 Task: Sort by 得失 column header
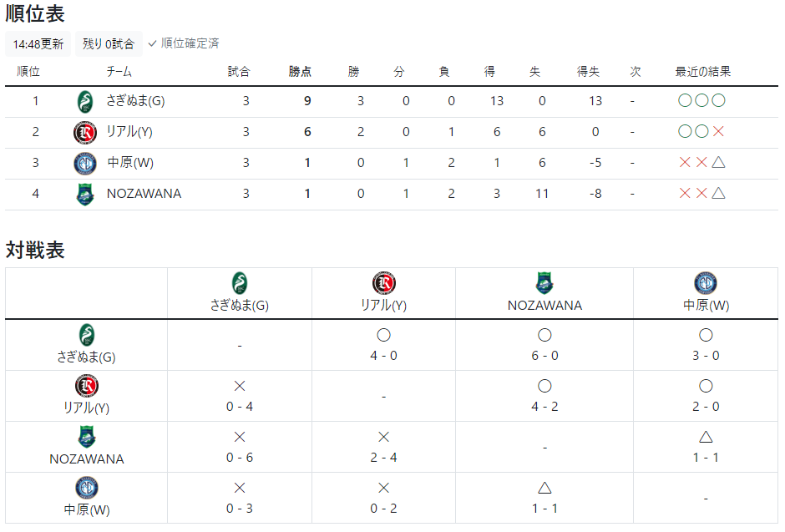click(588, 72)
